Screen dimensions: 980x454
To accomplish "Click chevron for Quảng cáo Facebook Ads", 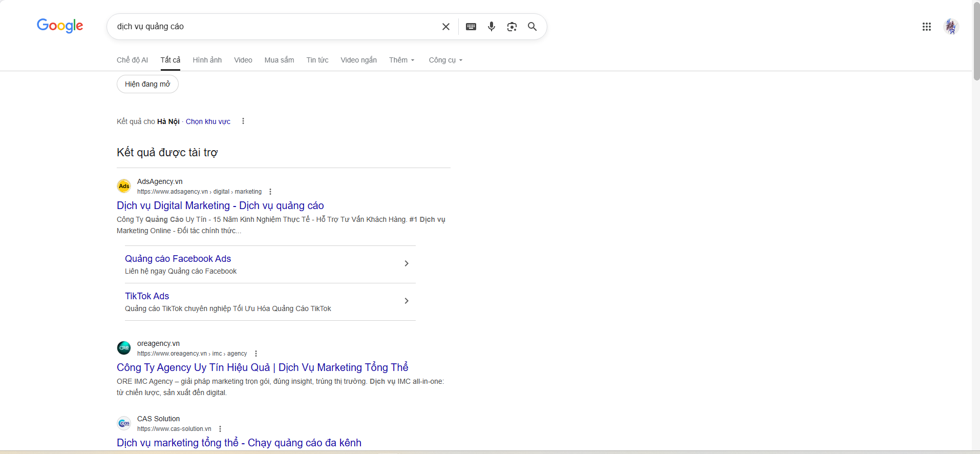I will 407,263.
